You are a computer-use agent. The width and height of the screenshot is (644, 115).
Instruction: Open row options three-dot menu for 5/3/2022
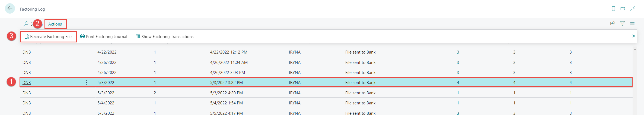tap(86, 82)
